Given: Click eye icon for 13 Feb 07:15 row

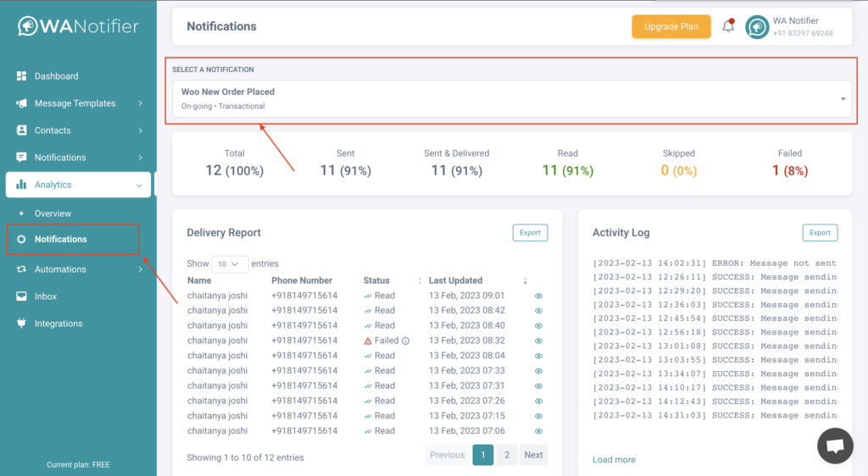Looking at the screenshot, I should 538,416.
